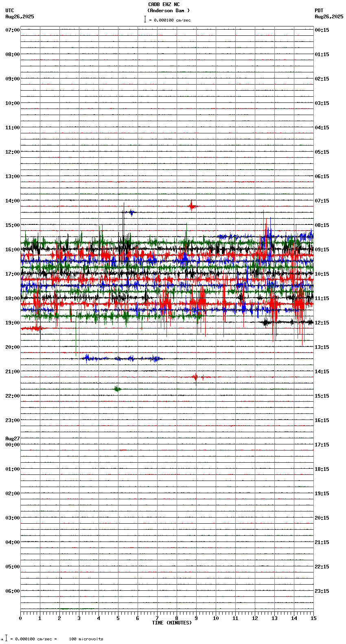This screenshot has width=346, height=644.
Task: Click the station title 'CADB EHZ NC'
Action: click(164, 4)
